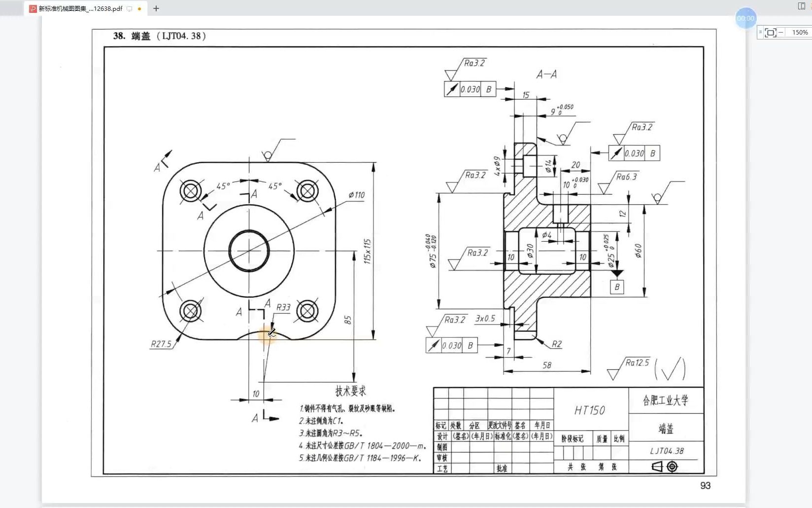Click the 7 dimension near the bottom flange
This screenshot has width=812, height=508.
click(509, 351)
